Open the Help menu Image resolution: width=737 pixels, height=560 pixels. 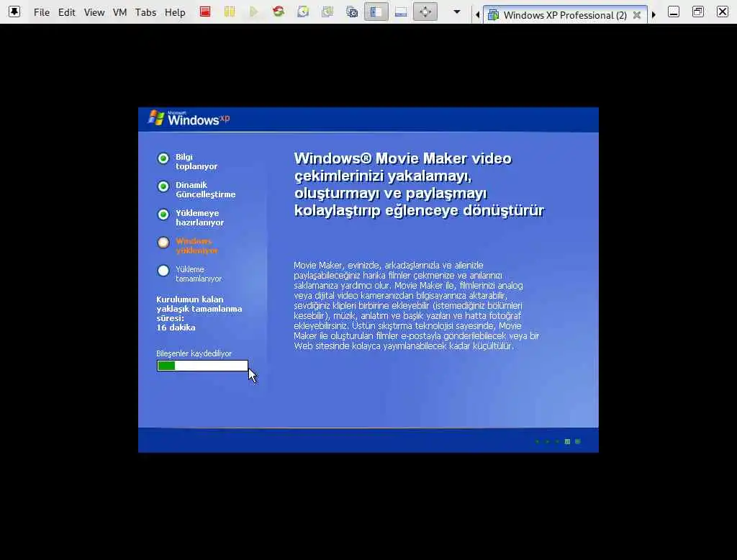point(175,12)
